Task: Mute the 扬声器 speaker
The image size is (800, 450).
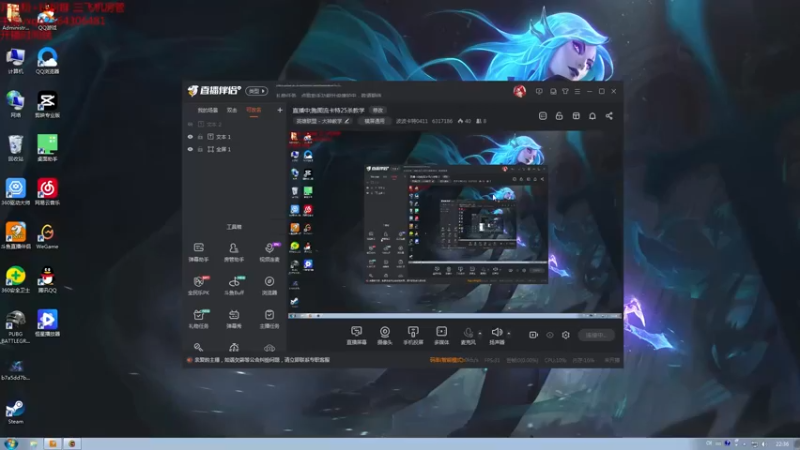Action: tap(496, 335)
